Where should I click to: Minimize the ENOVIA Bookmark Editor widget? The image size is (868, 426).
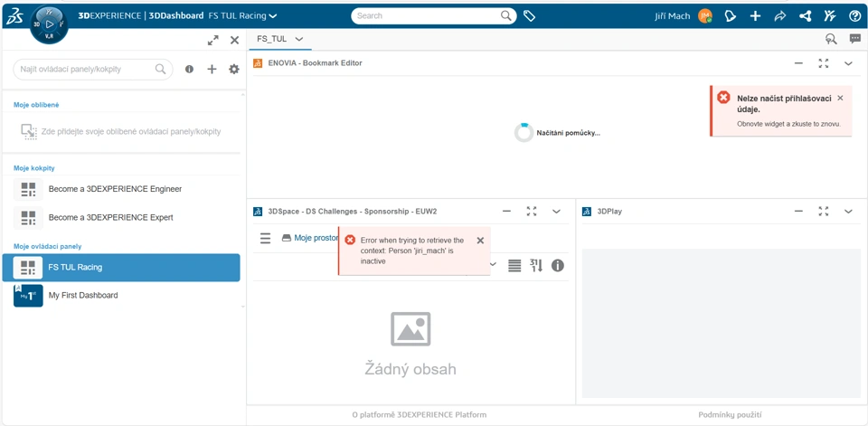pyautogui.click(x=798, y=63)
